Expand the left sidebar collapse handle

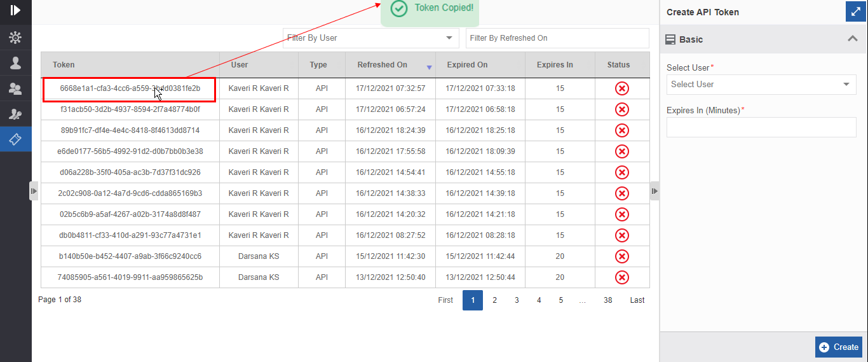[x=34, y=191]
